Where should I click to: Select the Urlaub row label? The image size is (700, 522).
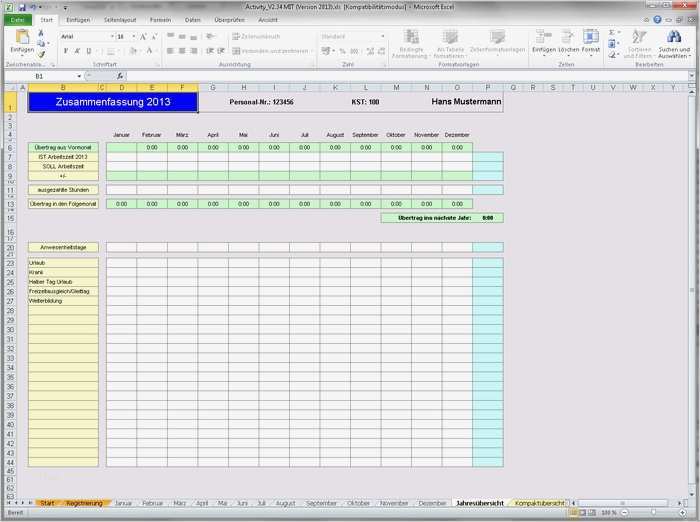pos(63,263)
